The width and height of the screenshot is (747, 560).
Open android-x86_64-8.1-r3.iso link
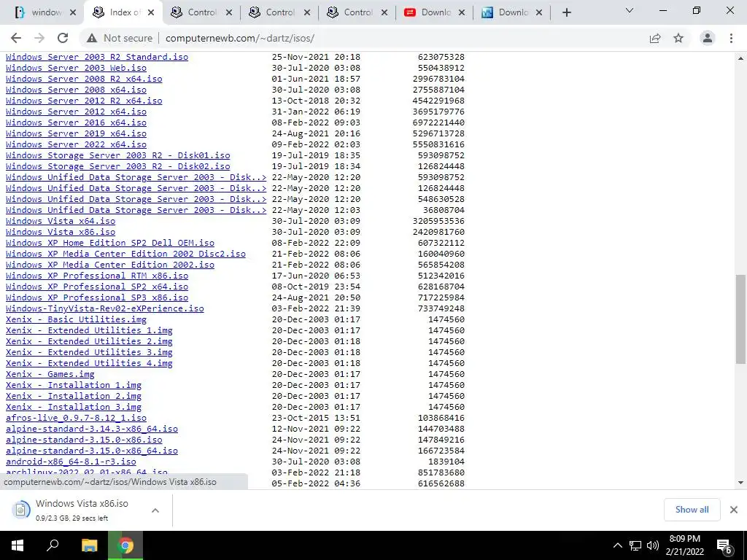71,462
